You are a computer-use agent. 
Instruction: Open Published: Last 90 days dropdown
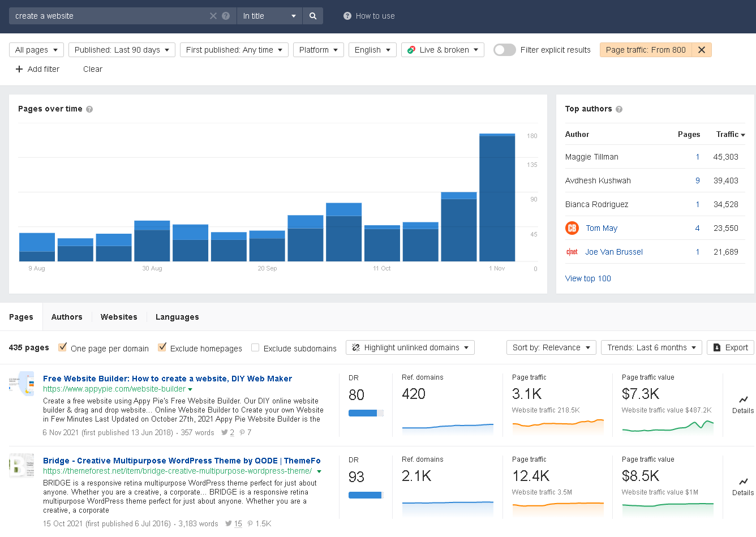[x=122, y=50]
